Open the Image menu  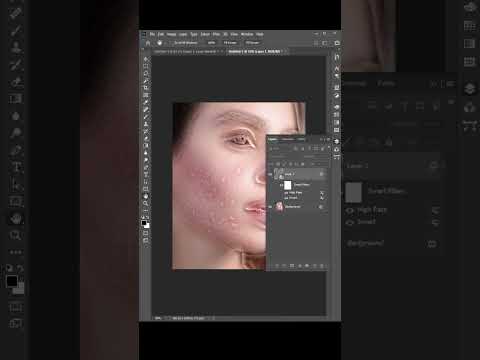[171, 34]
